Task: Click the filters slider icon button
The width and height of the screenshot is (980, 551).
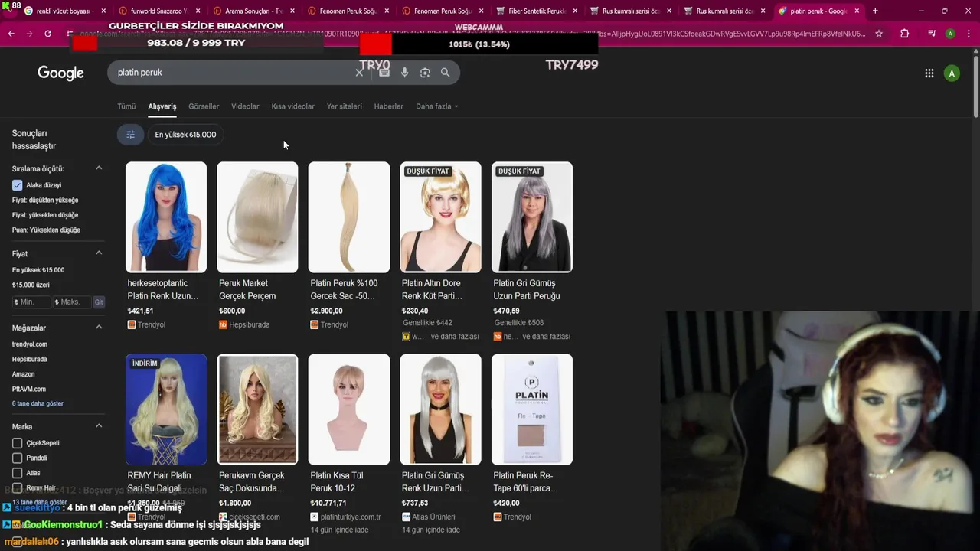Action: click(130, 135)
